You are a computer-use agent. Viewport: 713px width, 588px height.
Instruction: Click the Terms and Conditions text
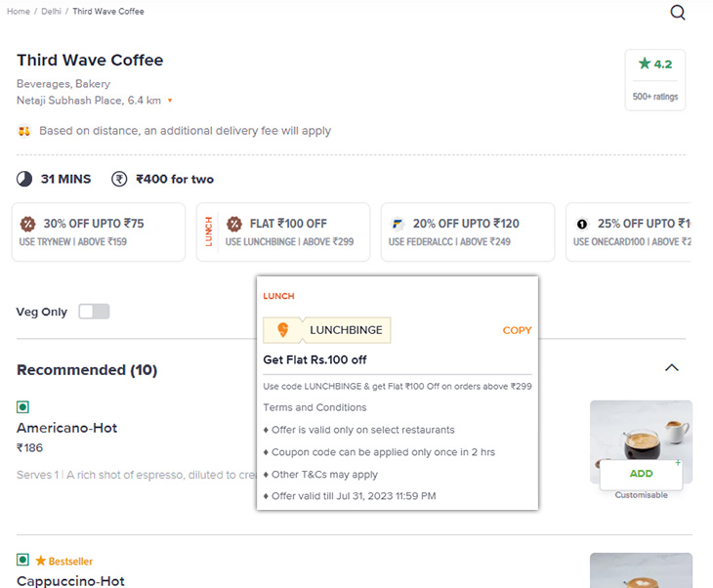coord(315,407)
